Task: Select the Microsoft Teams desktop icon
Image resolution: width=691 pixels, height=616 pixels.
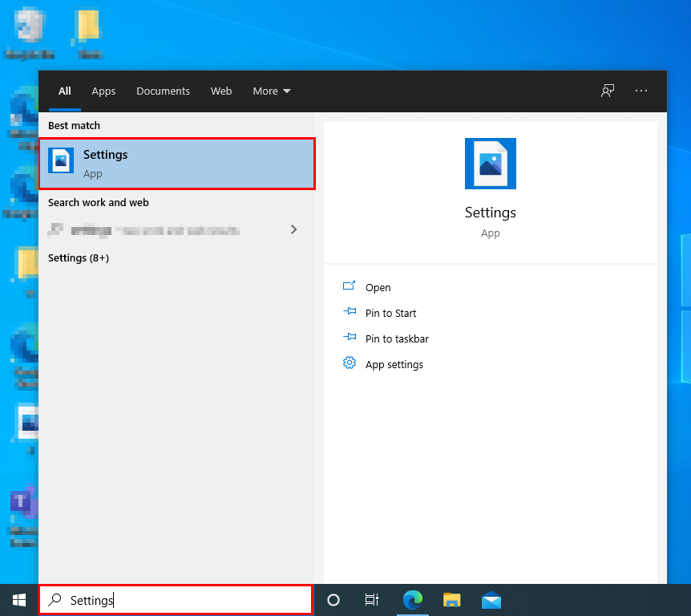Action: [23, 515]
